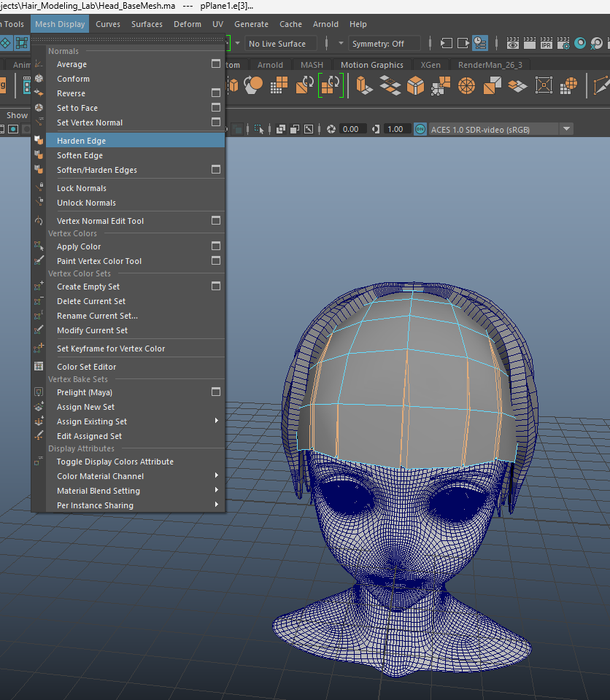Click the Multi-Cut knife icon on the shelf
Screen dimensions: 610x700
click(x=601, y=85)
